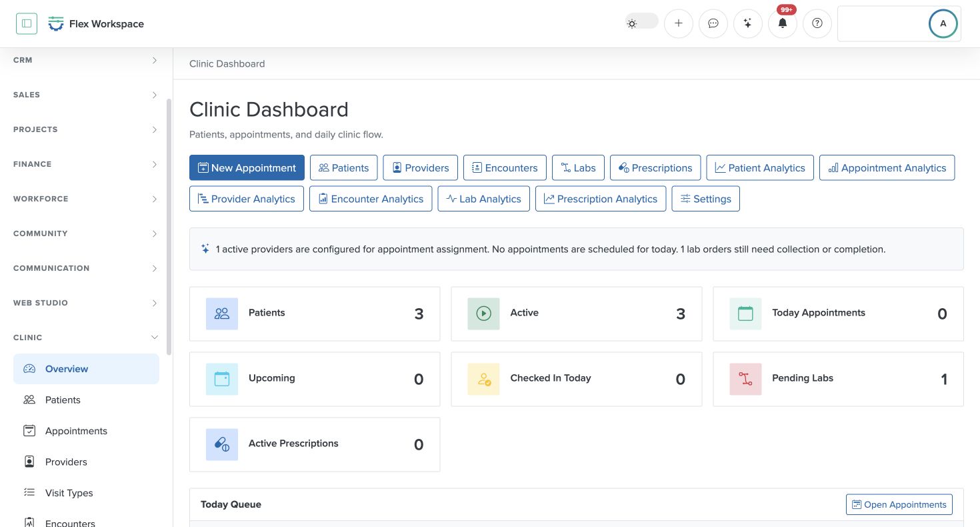
Task: Click the Today Appointments calendar icon
Action: [745, 314]
